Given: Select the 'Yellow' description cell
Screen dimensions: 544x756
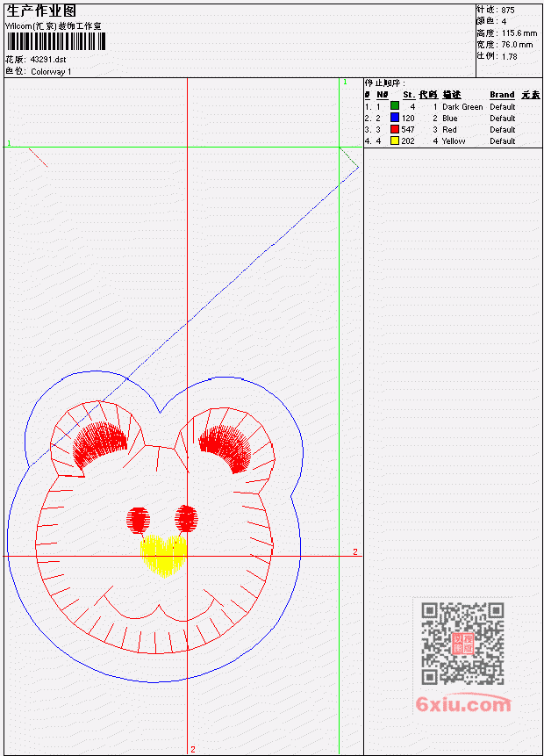Looking at the screenshot, I should 454,141.
